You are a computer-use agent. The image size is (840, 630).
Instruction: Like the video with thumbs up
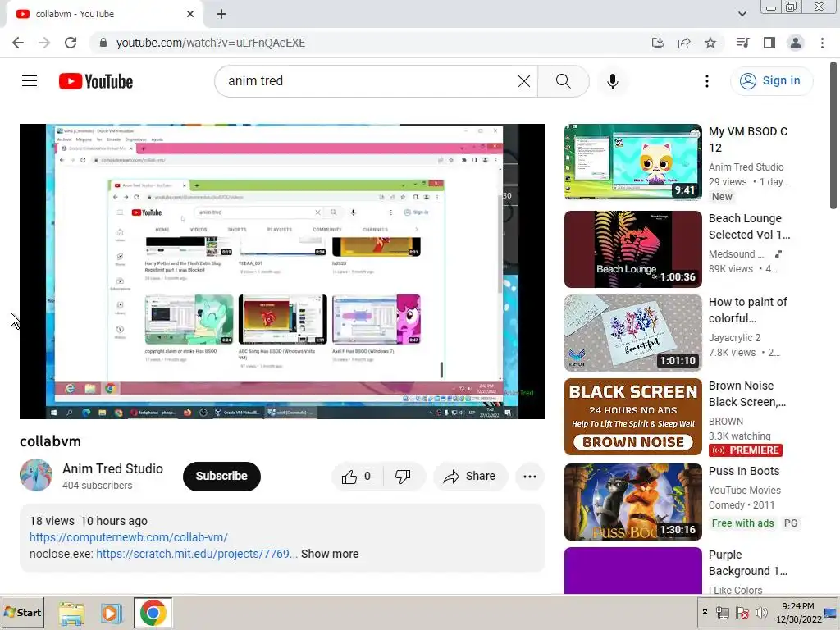click(x=358, y=477)
